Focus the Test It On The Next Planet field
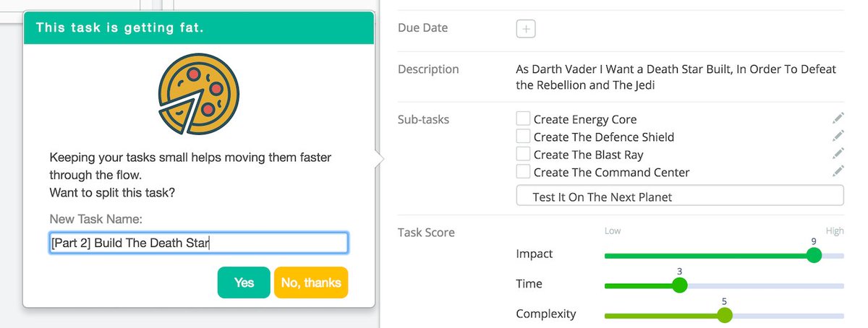The height and width of the screenshot is (328, 868). point(680,196)
